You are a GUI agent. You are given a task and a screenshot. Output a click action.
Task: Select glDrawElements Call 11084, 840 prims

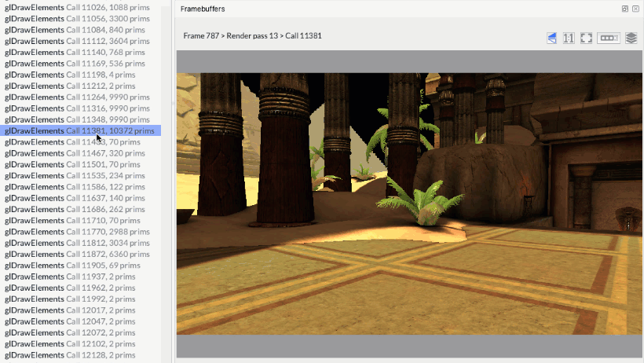tap(75, 30)
